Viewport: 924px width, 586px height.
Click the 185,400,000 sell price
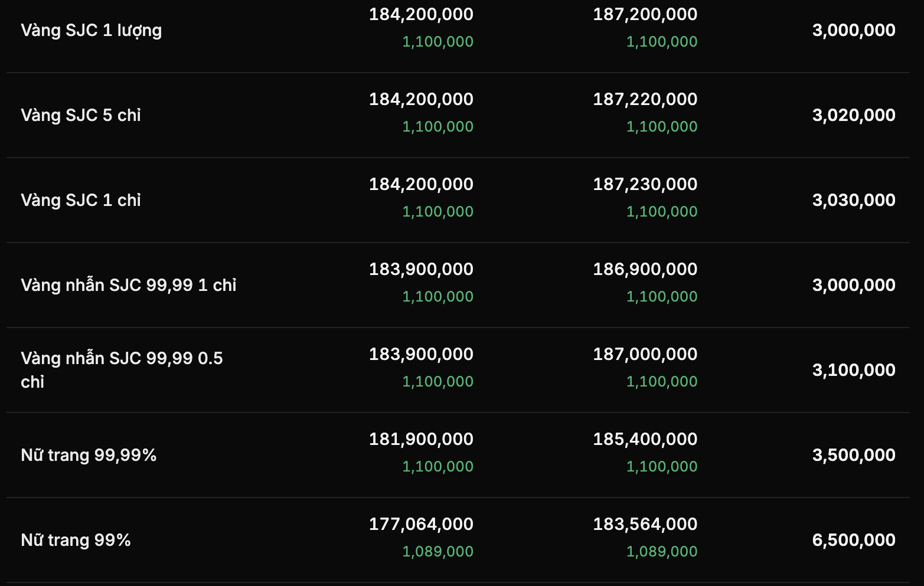point(645,439)
